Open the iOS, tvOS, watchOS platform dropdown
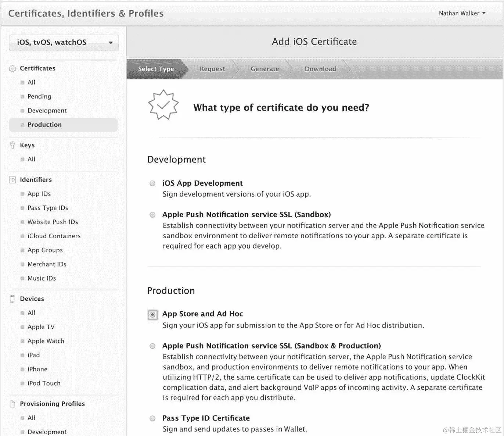Image resolution: width=504 pixels, height=436 pixels. tap(64, 43)
